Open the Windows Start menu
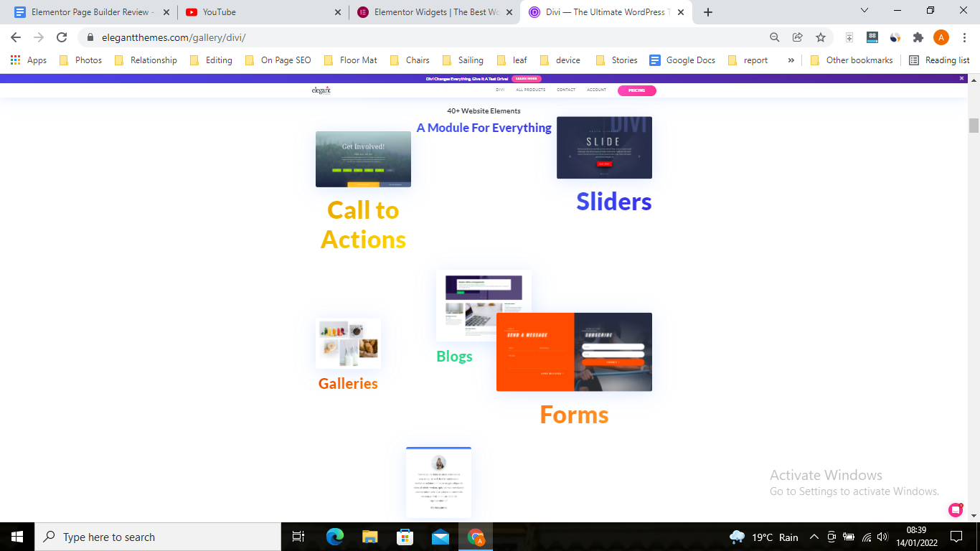 click(17, 537)
